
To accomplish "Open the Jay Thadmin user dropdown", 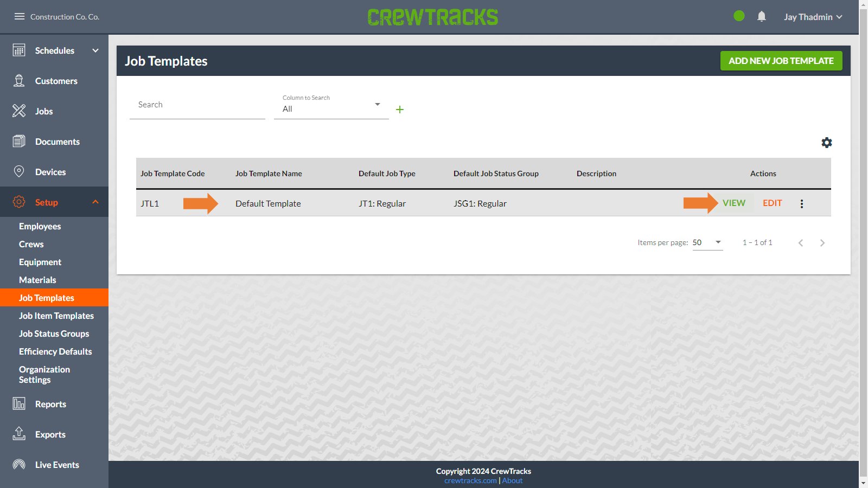I will pos(813,17).
